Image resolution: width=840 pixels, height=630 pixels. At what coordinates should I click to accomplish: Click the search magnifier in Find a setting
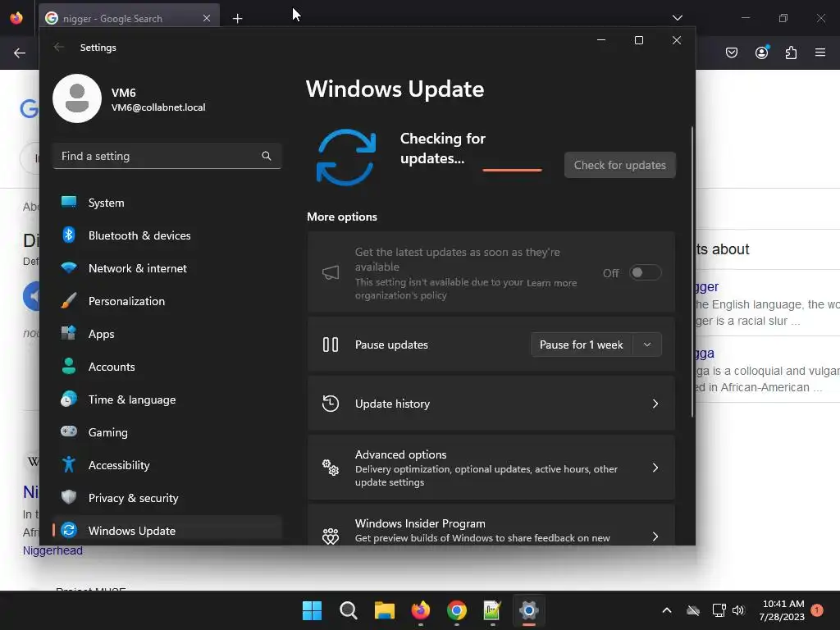pos(267,156)
